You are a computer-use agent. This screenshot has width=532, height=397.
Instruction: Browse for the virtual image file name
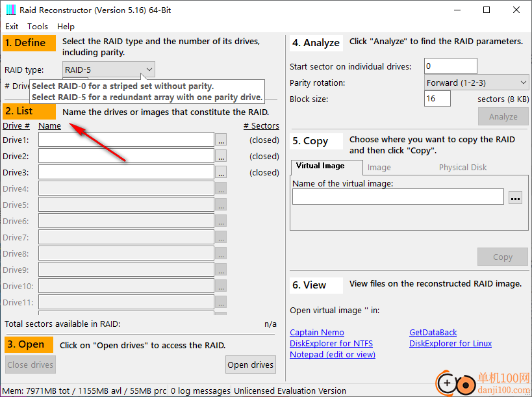pos(515,197)
